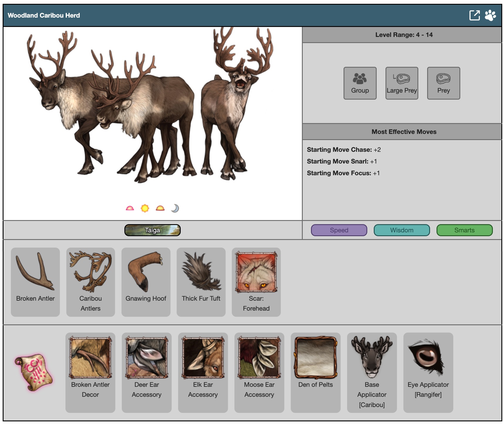Open the Den of Pelts item
The image size is (504, 424).
pos(315,372)
